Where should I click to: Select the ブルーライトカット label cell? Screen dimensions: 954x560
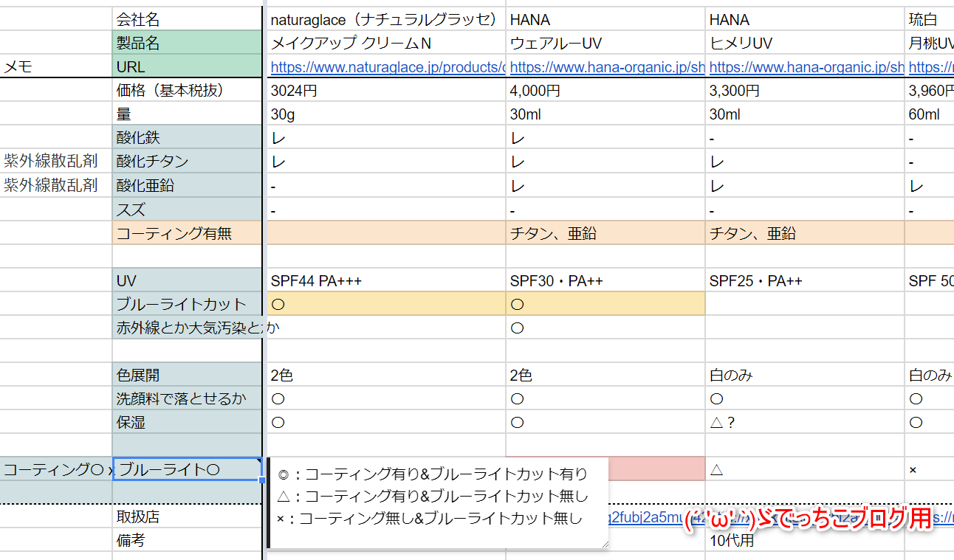point(187,304)
